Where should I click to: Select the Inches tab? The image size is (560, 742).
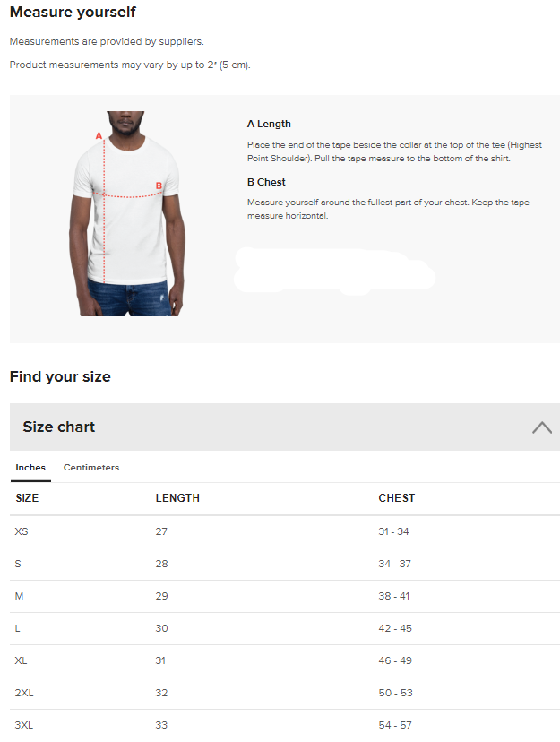pyautogui.click(x=30, y=468)
